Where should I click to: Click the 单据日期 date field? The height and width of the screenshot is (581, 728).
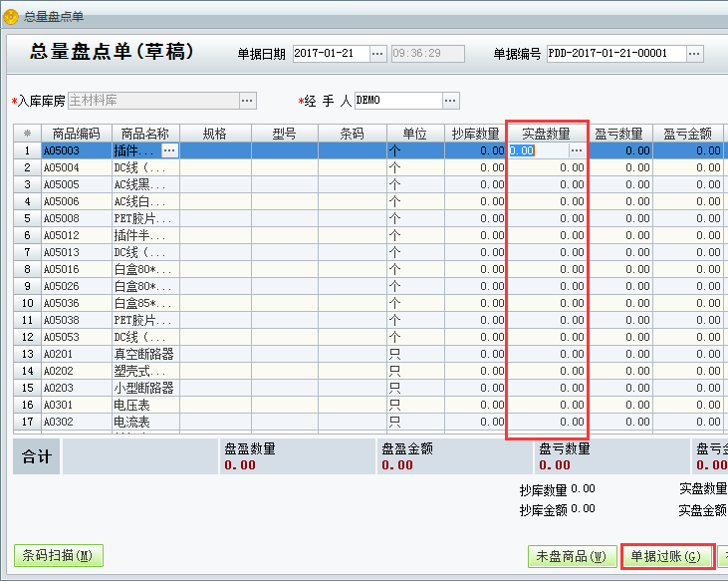pos(331,54)
